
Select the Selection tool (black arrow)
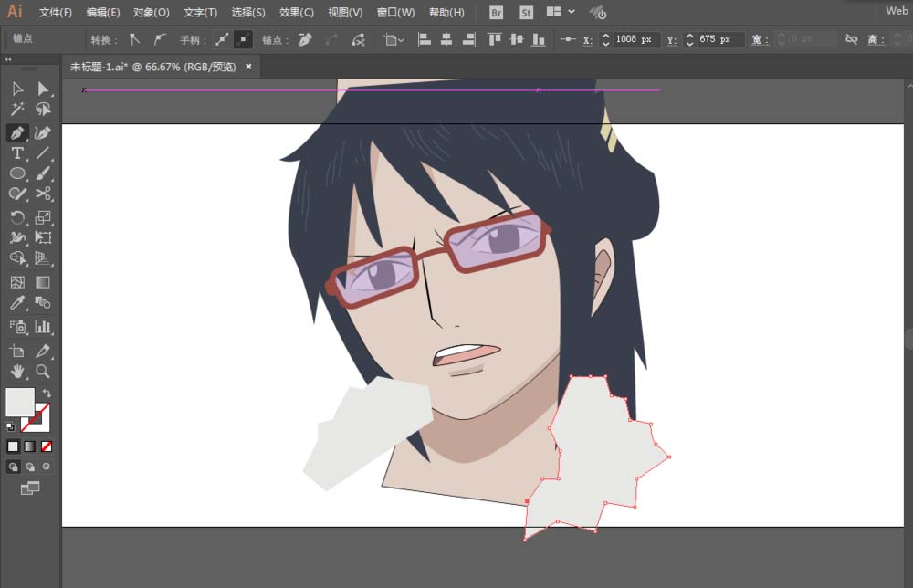click(17, 89)
